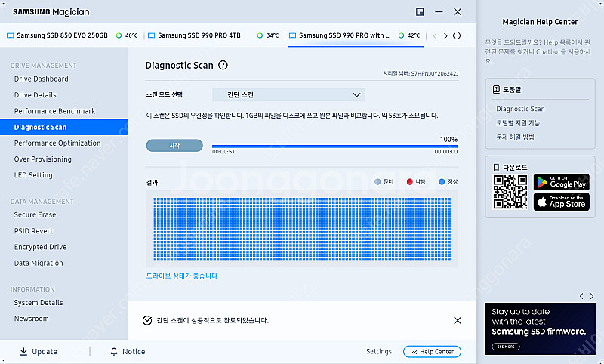Click the blue 정상 legend dot
The height and width of the screenshot is (364, 604).
click(442, 182)
